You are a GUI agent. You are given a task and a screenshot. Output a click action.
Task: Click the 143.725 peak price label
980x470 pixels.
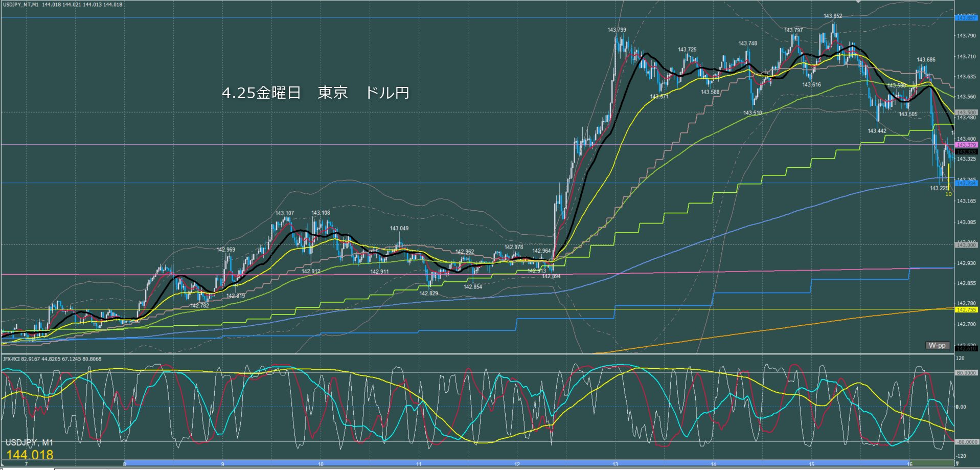687,50
